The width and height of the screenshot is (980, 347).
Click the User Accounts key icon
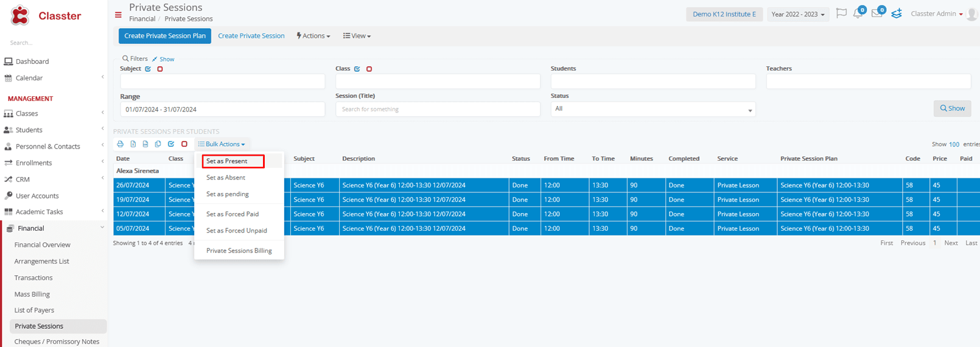[x=9, y=196]
